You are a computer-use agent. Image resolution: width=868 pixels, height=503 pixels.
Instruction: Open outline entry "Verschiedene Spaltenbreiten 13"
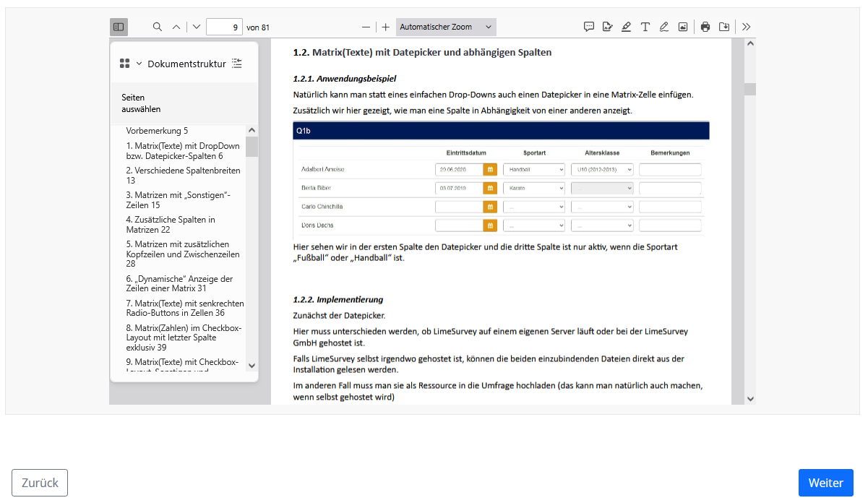click(184, 175)
